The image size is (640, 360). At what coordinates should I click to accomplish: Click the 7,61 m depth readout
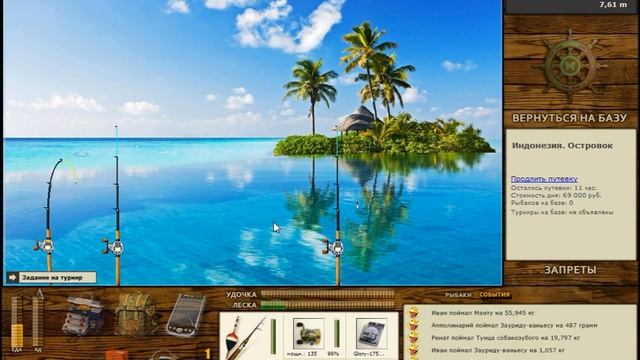[613, 5]
